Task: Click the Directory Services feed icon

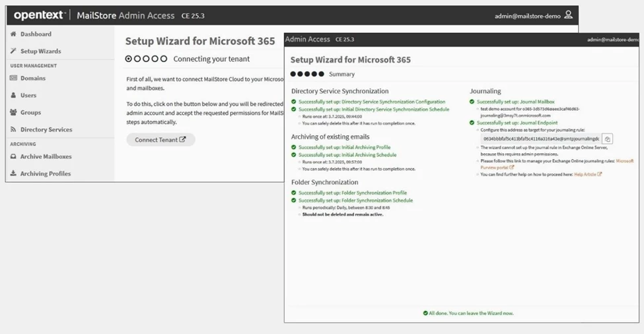Action: click(x=13, y=129)
